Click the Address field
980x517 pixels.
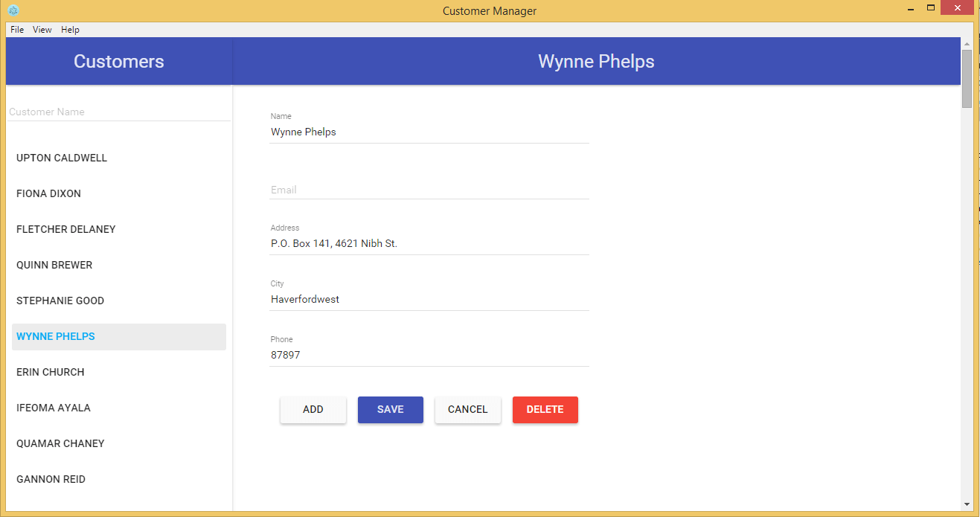pyautogui.click(x=429, y=243)
